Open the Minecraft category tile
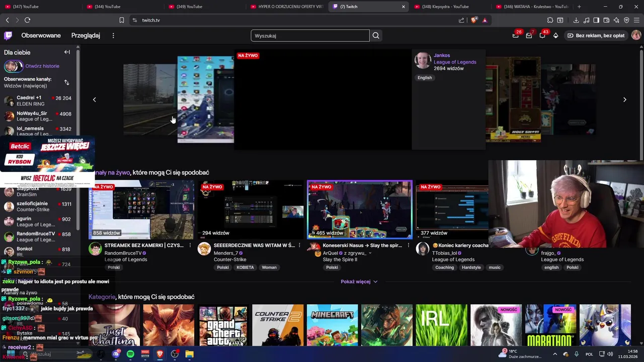This screenshot has width=644, height=362. pyautogui.click(x=333, y=325)
